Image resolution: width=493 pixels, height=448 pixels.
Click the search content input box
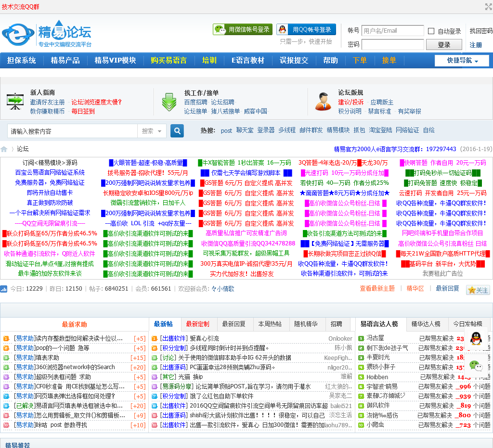[x=72, y=131]
